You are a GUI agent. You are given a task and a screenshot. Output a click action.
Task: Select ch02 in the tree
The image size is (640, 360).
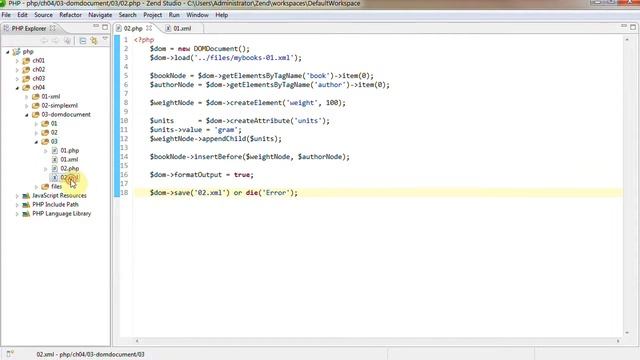click(x=39, y=69)
